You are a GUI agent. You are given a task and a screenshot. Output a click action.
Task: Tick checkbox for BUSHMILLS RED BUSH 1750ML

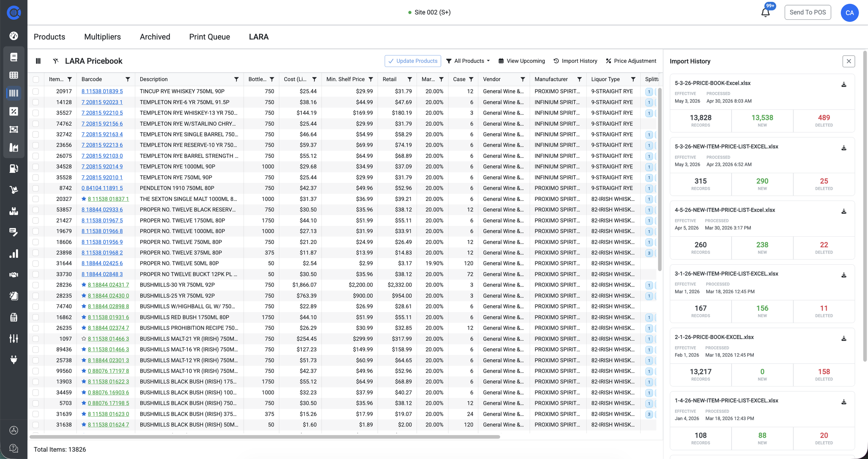click(36, 317)
